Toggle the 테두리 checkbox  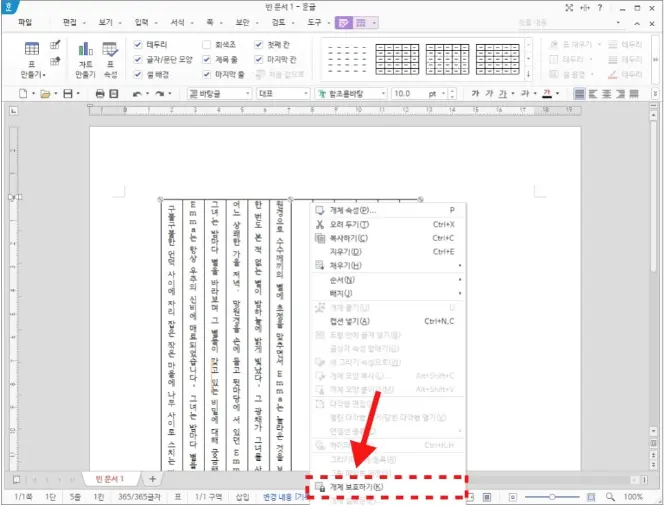pos(139,45)
